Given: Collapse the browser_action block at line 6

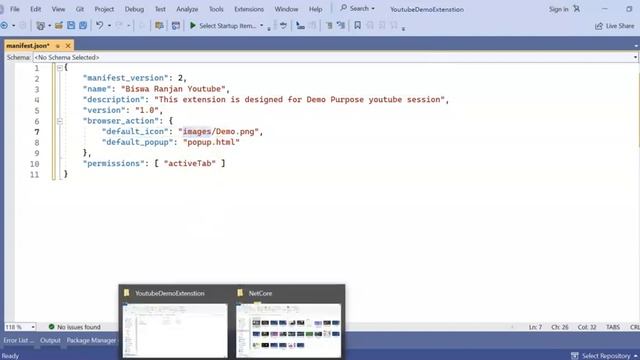Looking at the screenshot, I should coord(60,121).
